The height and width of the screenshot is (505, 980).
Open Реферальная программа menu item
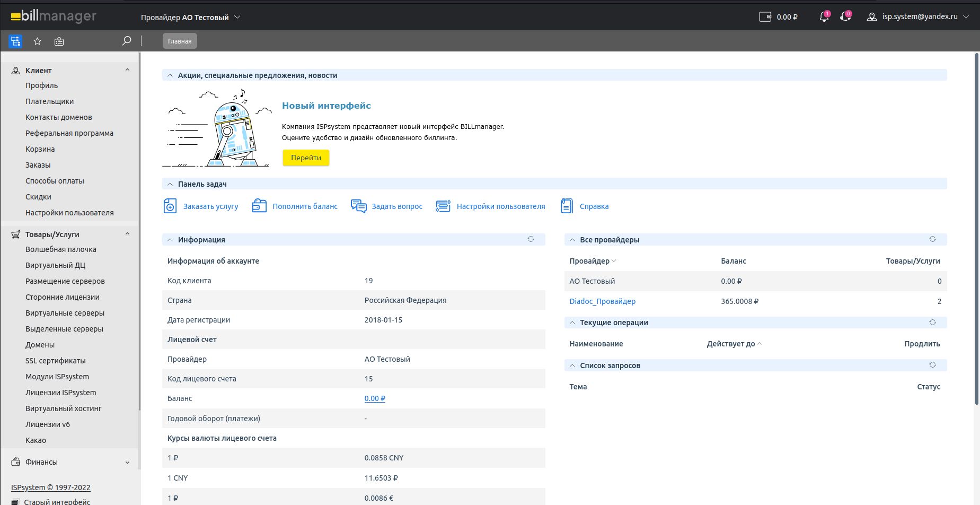[69, 133]
